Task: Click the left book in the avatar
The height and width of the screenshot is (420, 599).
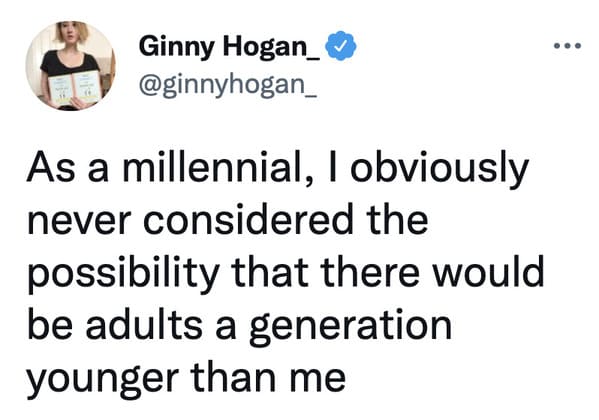Action: click(60, 90)
